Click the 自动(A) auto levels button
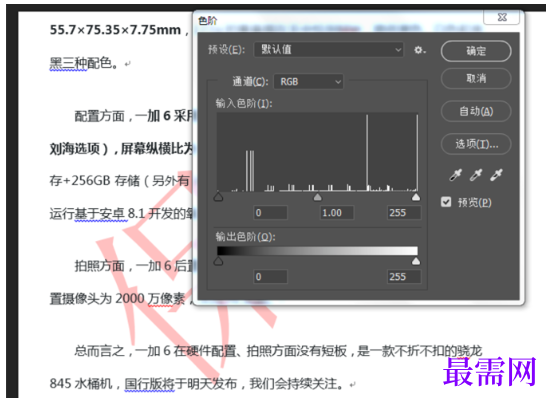 [x=476, y=111]
